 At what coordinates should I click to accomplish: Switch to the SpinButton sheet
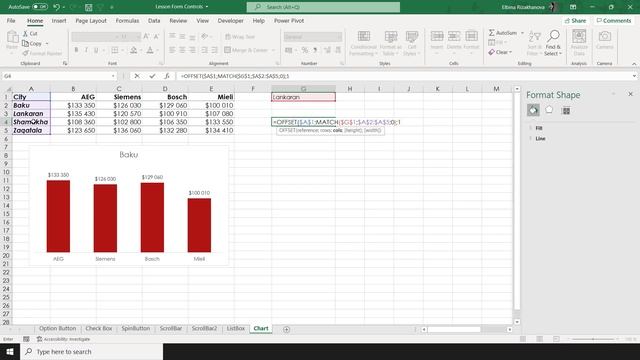tap(136, 329)
